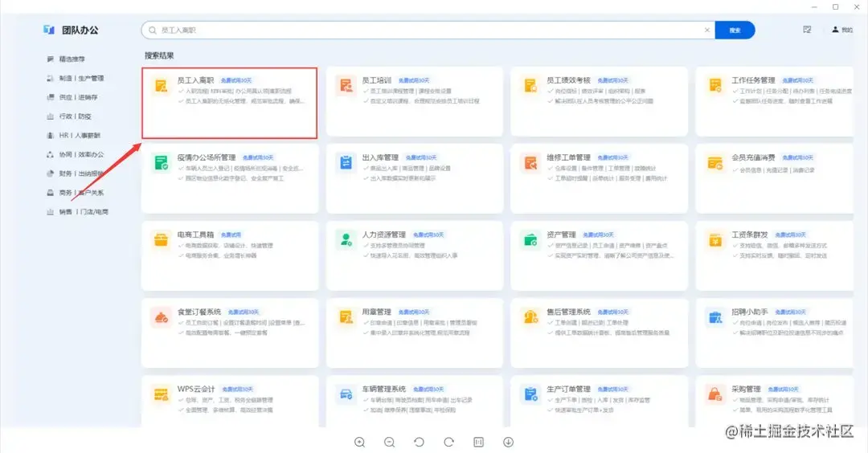Select 协同 | 效率办公 category
This screenshot has width=868, height=453.
coord(81,154)
